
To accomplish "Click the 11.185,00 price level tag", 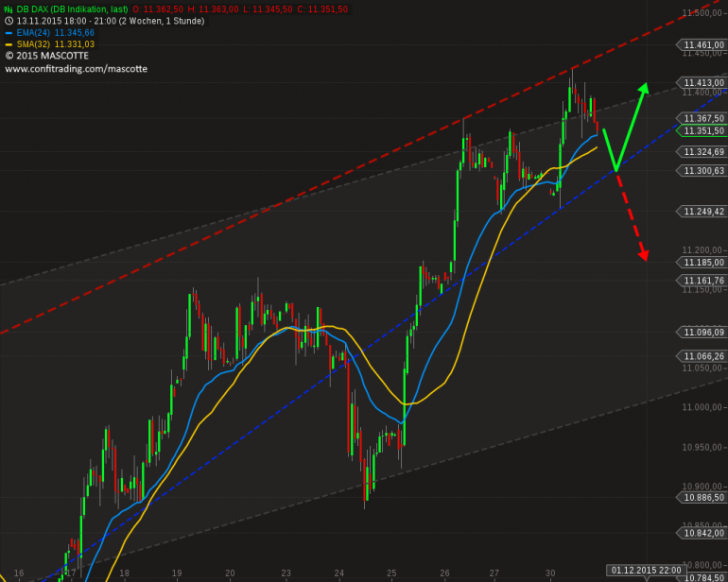I will 702,263.
